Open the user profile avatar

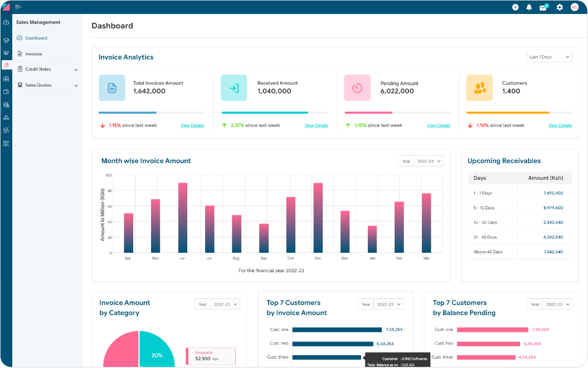575,7
